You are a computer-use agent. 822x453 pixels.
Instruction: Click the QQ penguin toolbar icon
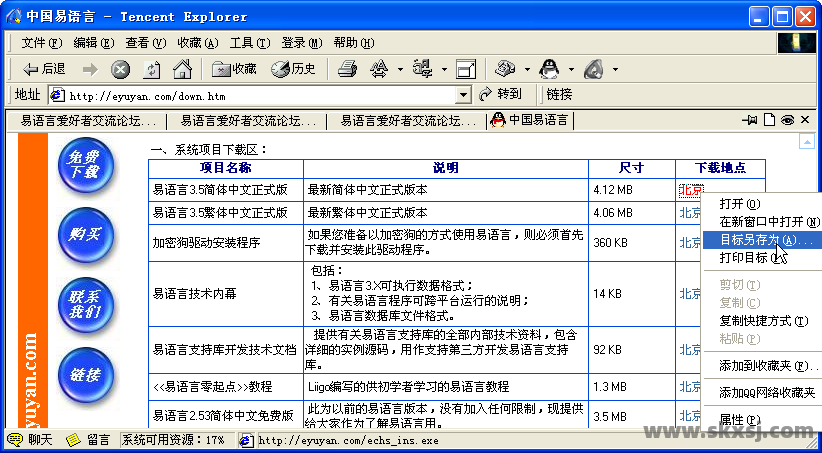click(x=549, y=69)
